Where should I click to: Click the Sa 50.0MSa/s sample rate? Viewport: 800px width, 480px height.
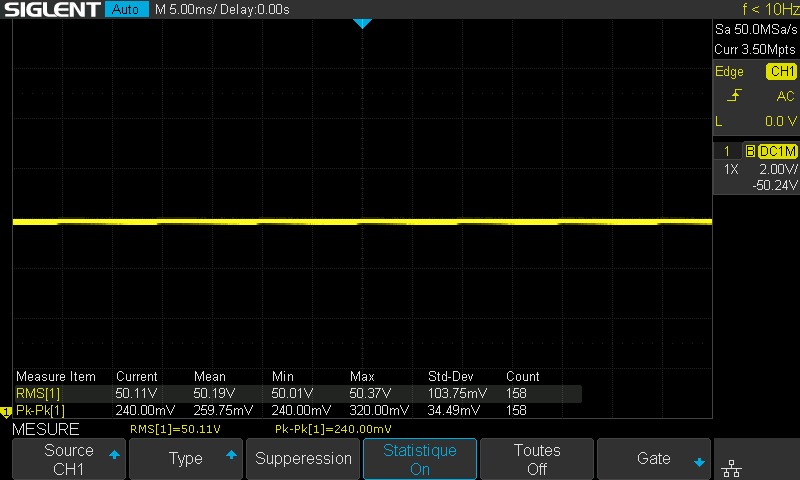pos(756,29)
